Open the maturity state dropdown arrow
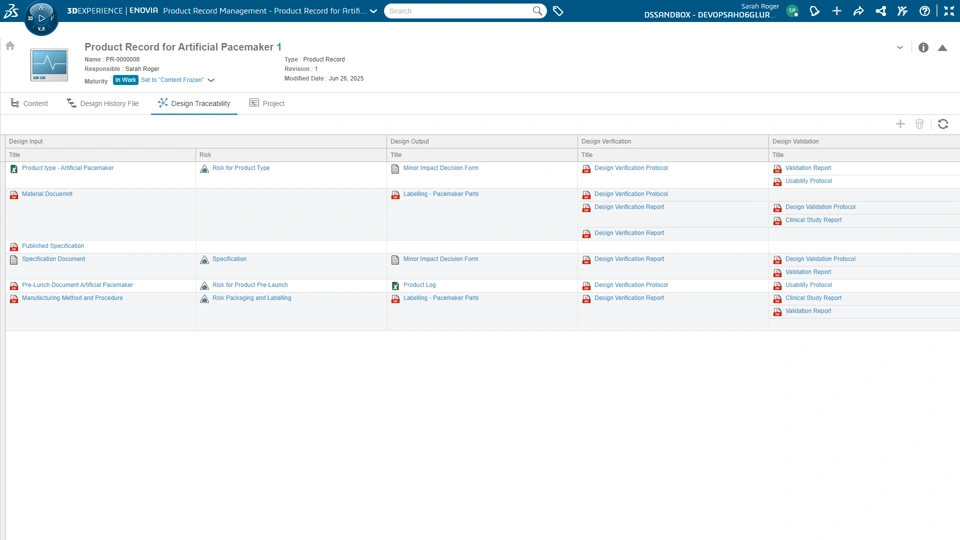Image resolution: width=960 pixels, height=540 pixels. click(211, 80)
